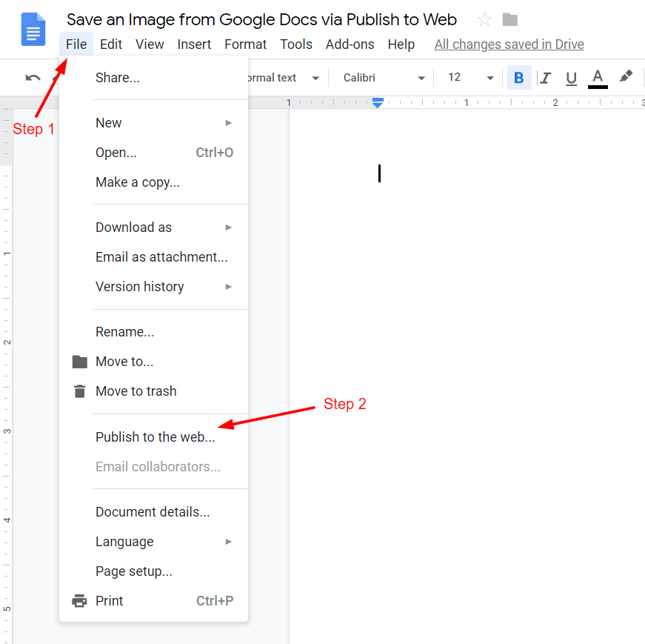
Task: Open the text color picker
Action: 597,77
